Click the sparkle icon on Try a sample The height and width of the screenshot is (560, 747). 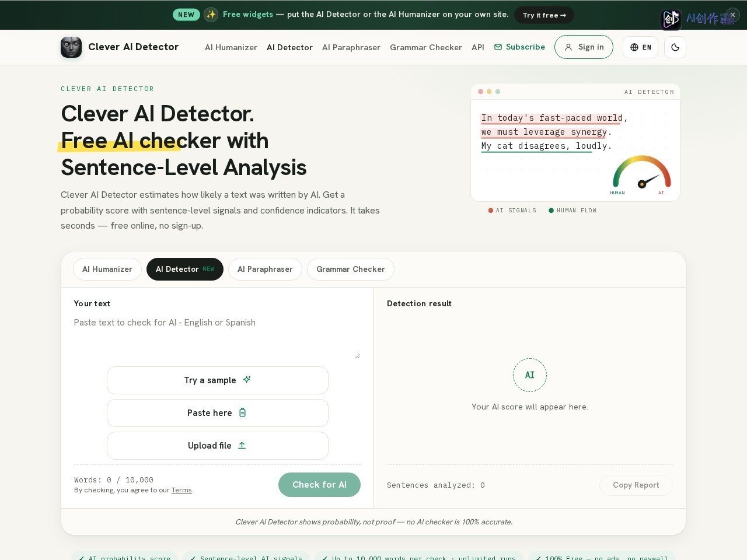pyautogui.click(x=247, y=380)
